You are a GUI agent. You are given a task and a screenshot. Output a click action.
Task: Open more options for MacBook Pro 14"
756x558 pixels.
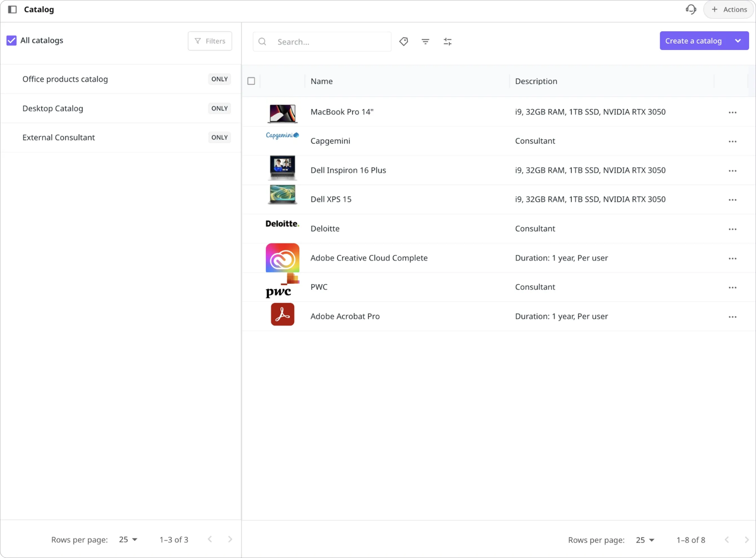(732, 112)
